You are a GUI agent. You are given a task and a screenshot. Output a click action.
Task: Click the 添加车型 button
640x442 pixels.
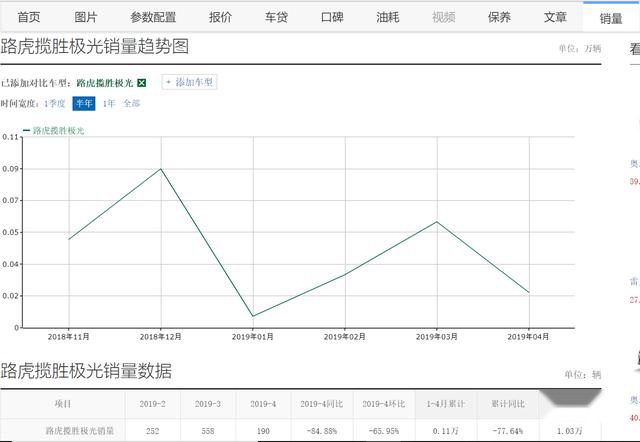pyautogui.click(x=189, y=82)
